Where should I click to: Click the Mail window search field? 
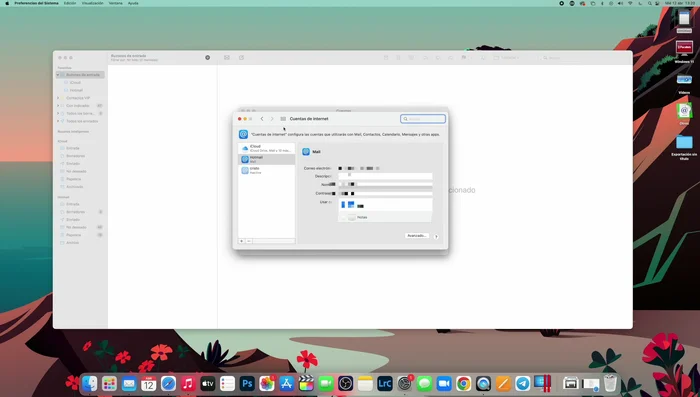[582, 58]
